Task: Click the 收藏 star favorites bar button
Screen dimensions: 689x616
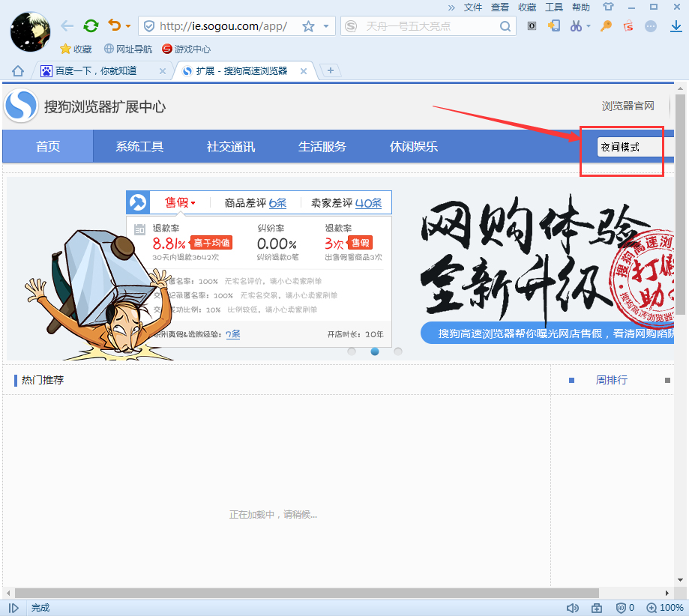Action: (x=76, y=49)
